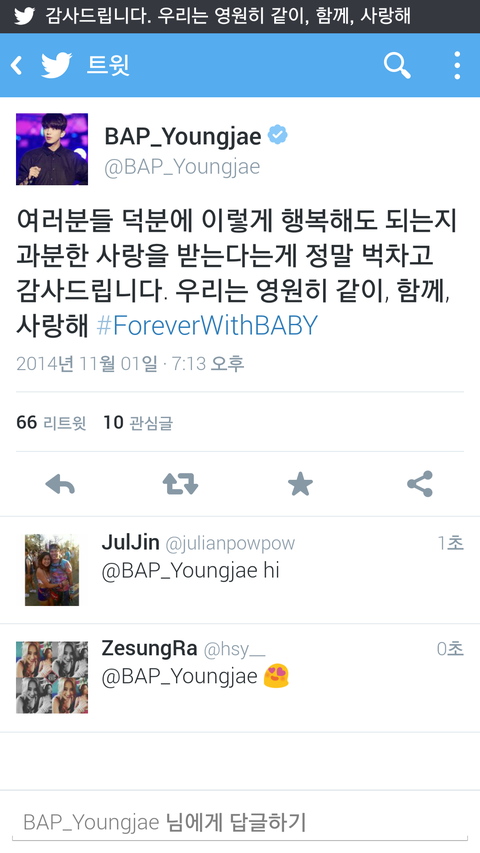Open ZesungRa's collage avatar
480x853 pixels.
(x=52, y=677)
